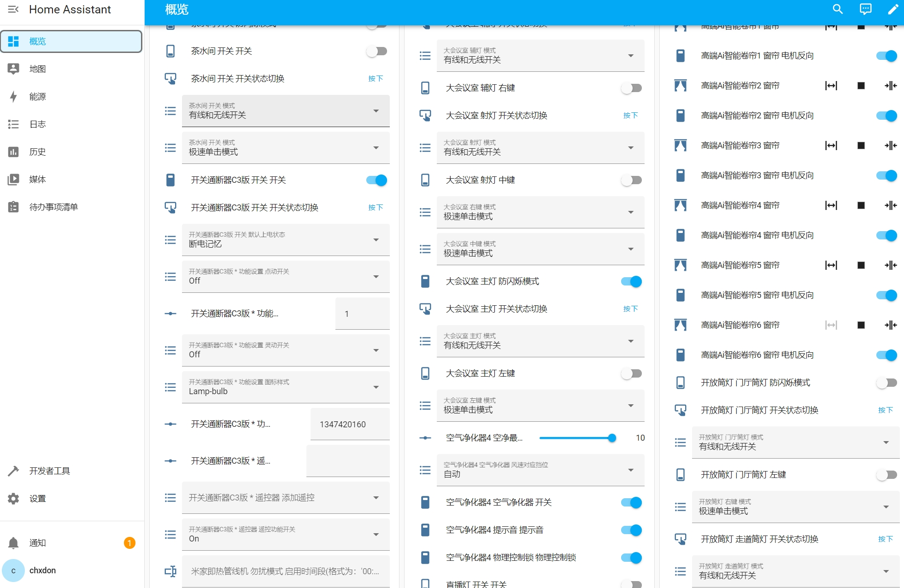This screenshot has height=588, width=904.
Task: Click the field showing 1347420160
Action: (x=349, y=424)
